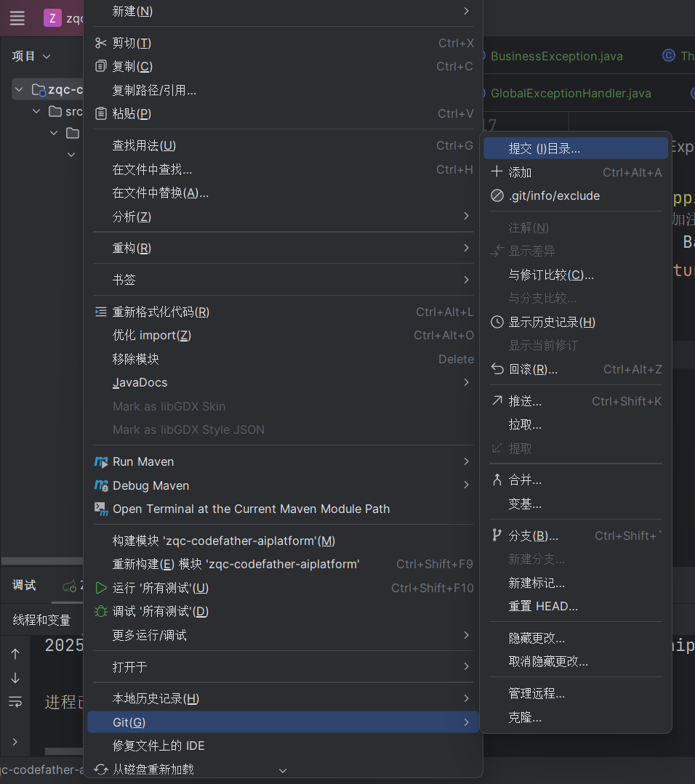Viewport: 695px width, 784px height.
Task: Click the copy (复制) icon
Action: (x=101, y=66)
